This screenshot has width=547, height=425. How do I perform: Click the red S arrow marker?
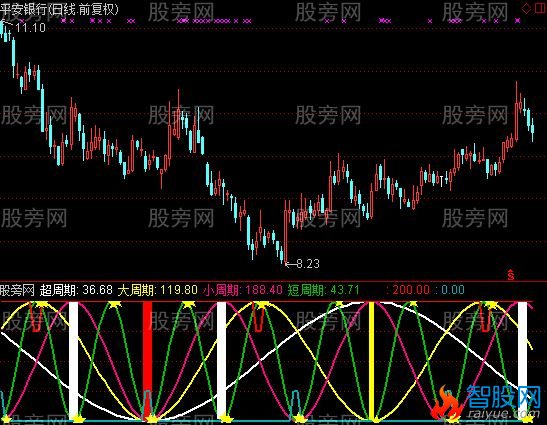click(511, 275)
